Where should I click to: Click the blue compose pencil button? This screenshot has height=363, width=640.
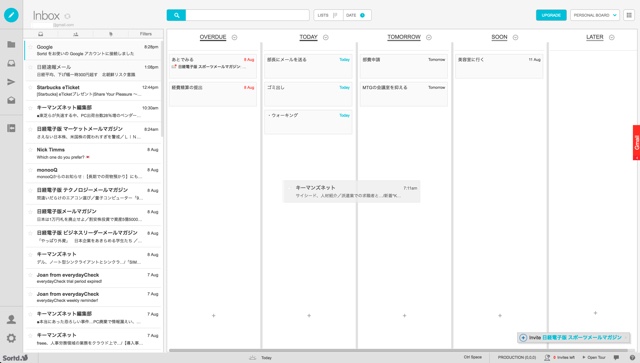click(11, 15)
